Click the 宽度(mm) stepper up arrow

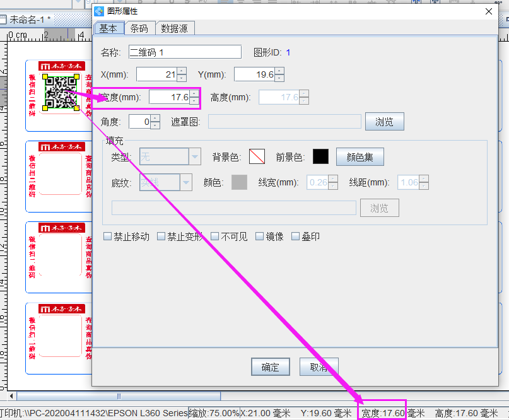pos(193,94)
